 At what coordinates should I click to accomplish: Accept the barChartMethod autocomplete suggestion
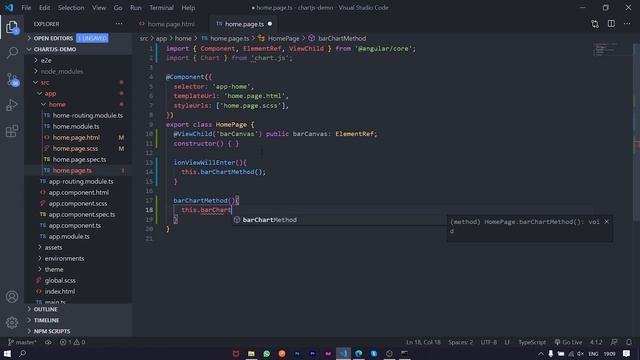[x=339, y=220]
